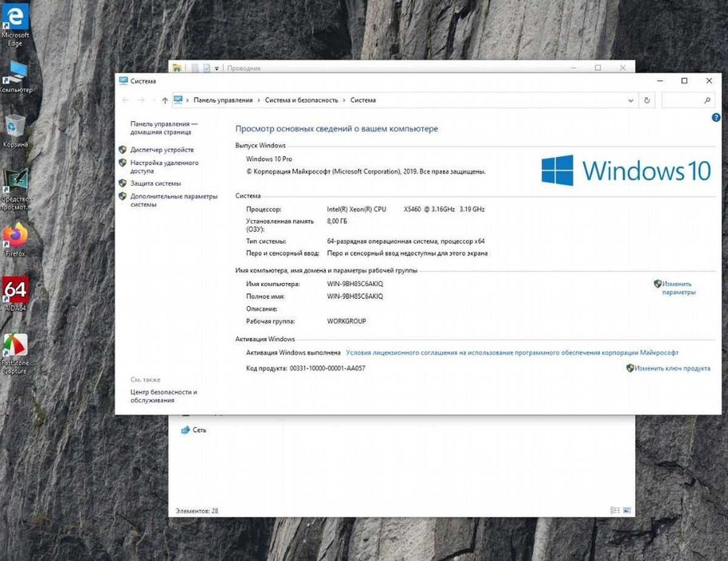This screenshot has width=728, height=561.
Task: Click the computer name WIN-9BH85C6AKIQ beside Имя компьютера
Action: [x=355, y=284]
